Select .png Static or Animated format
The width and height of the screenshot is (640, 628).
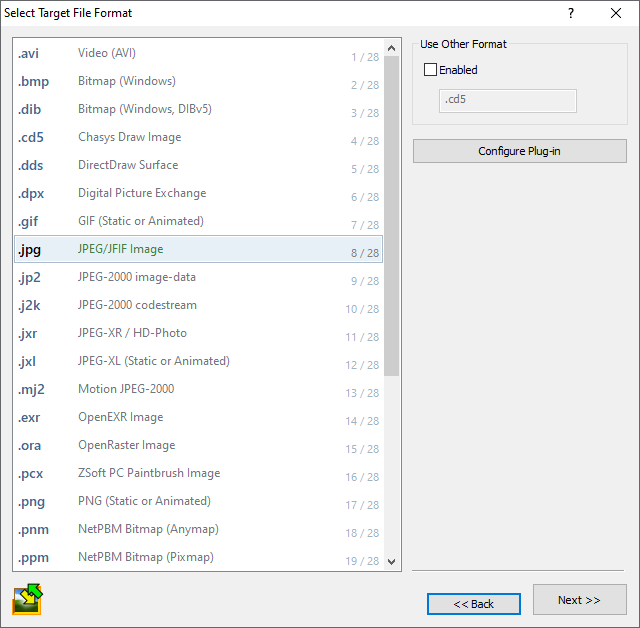[x=198, y=501]
